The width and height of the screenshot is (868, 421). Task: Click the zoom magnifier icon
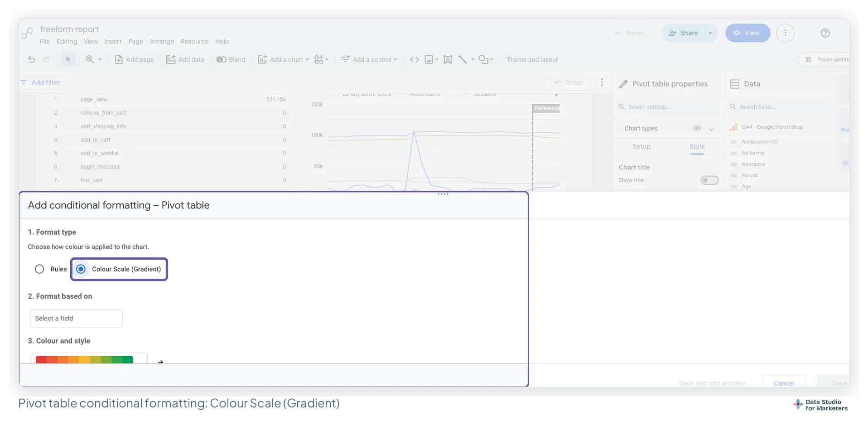tap(90, 59)
